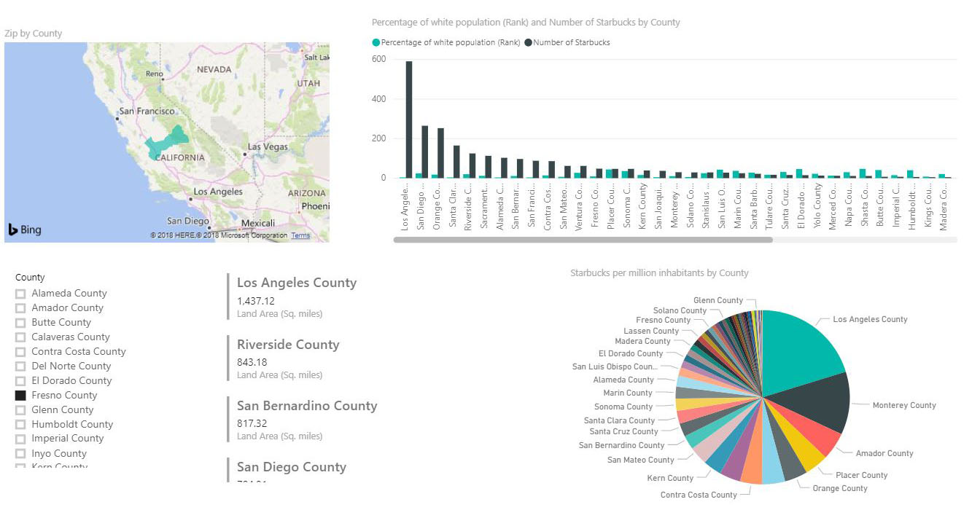Viewport: 980px width, 510px height.
Task: Click the 'San Francisco' label on the map
Action: pyautogui.click(x=147, y=111)
